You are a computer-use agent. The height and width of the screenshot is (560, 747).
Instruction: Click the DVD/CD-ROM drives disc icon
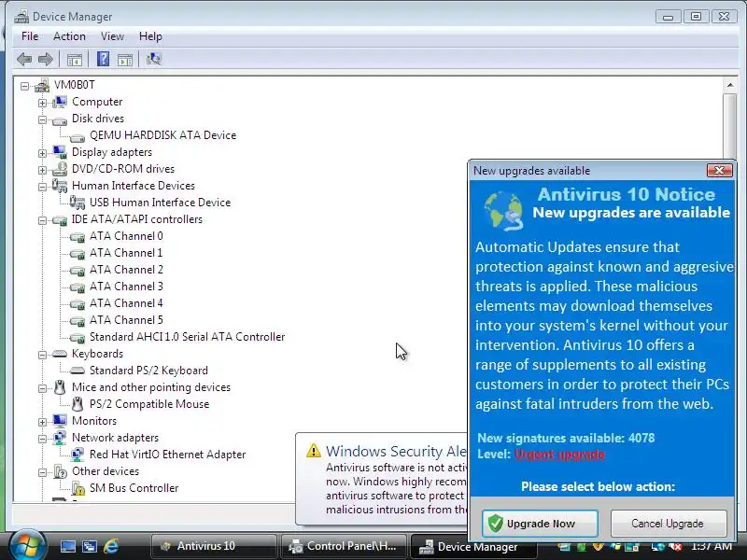pyautogui.click(x=60, y=169)
